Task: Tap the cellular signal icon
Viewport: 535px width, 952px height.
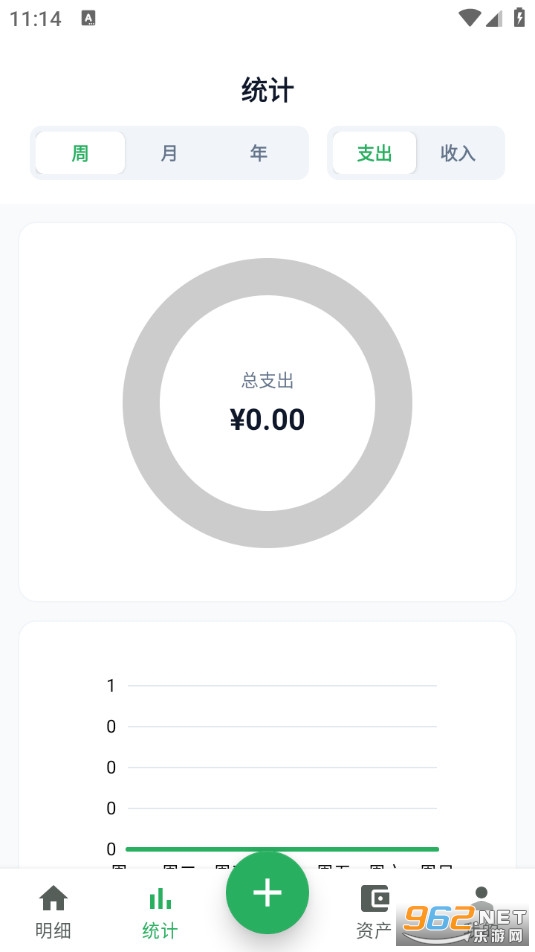Action: point(494,18)
